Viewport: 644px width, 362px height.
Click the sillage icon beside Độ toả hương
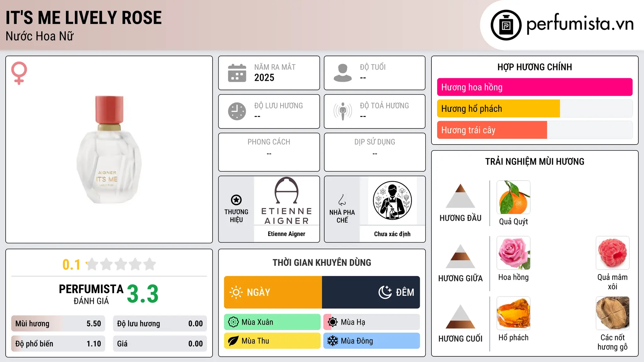343,111
